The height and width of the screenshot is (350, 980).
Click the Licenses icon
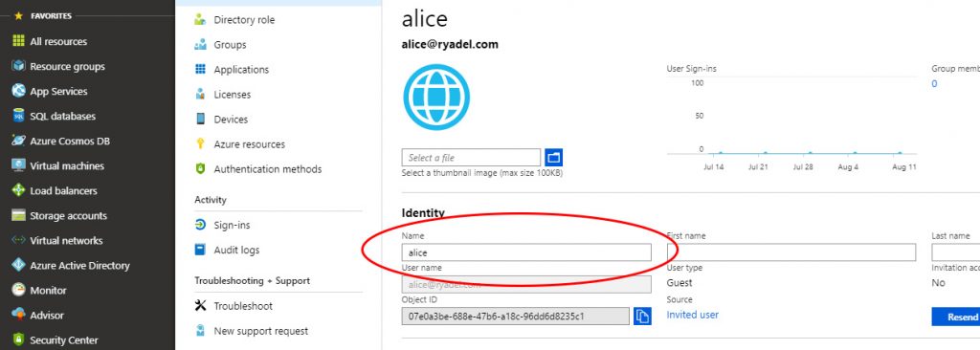coord(200,95)
